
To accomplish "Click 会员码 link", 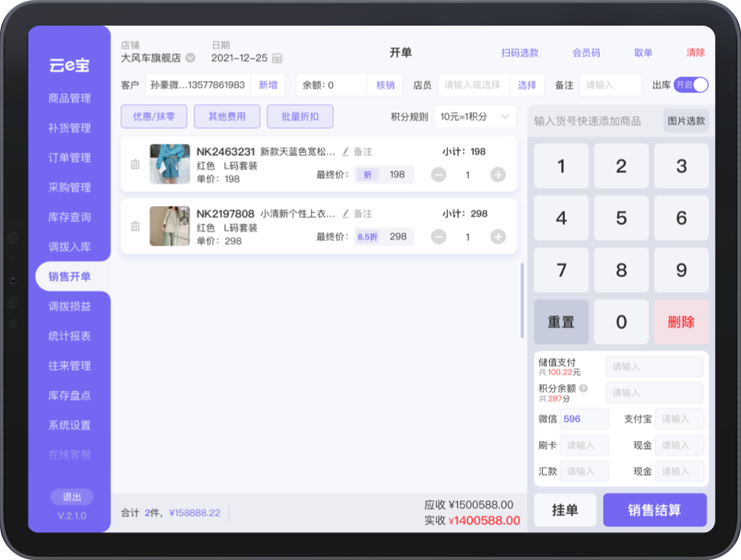I will [x=586, y=53].
